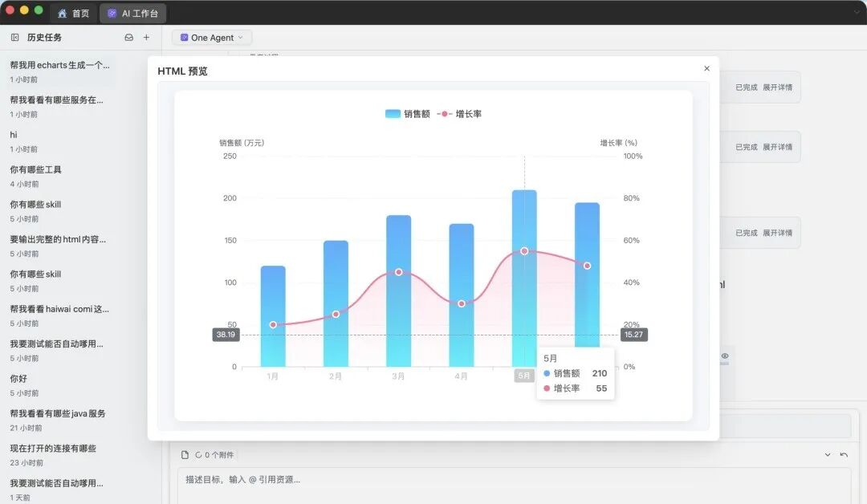Viewport: 867px width, 504px height.
Task: Click the HTML 预览 dialog title
Action: [182, 71]
